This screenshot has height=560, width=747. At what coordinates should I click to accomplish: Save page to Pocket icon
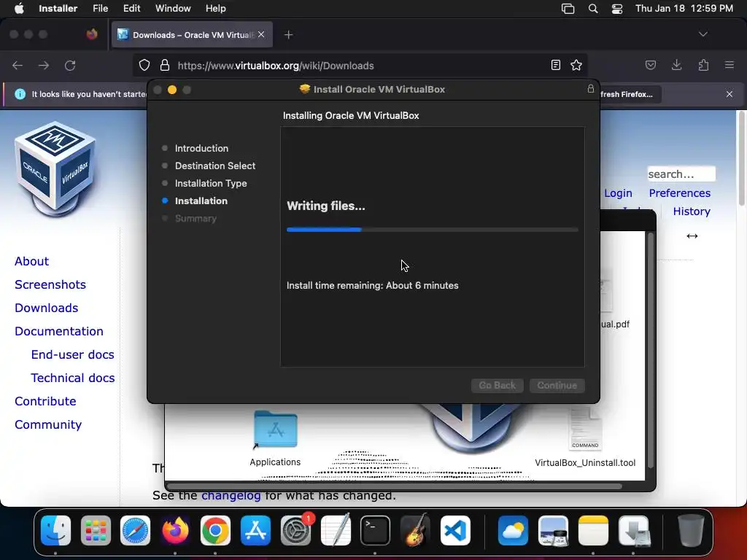pyautogui.click(x=650, y=65)
